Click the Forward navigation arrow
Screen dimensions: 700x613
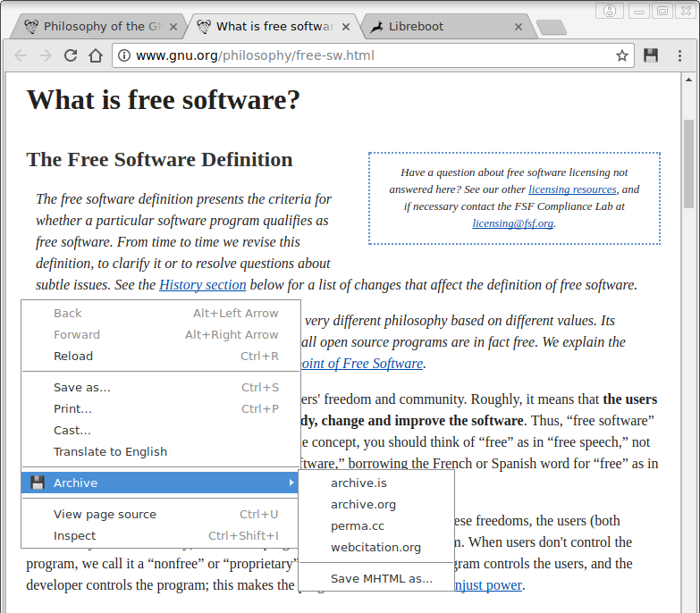point(46,55)
